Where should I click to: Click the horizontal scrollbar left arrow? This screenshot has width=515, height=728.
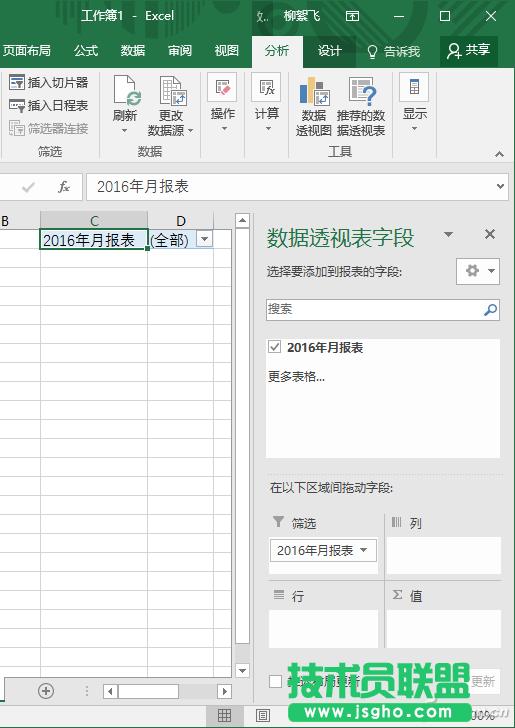pyautogui.click(x=110, y=691)
